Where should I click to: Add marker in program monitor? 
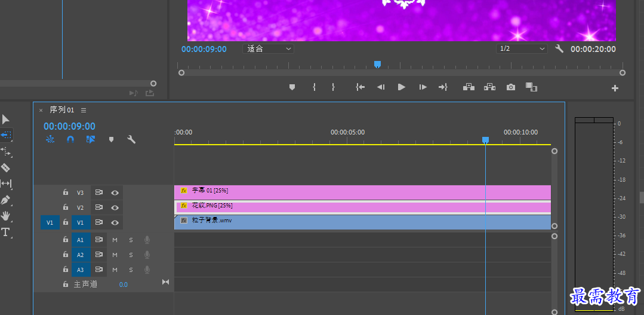[292, 87]
